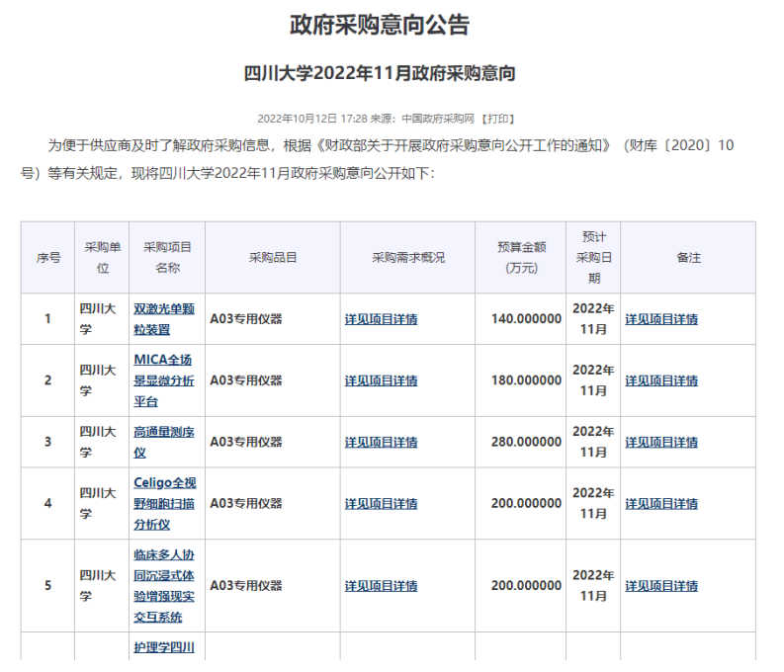Image resolution: width=784 pixels, height=672 pixels.
Task: Open row 1's 备注 详见项目详情 link
Action: [661, 319]
